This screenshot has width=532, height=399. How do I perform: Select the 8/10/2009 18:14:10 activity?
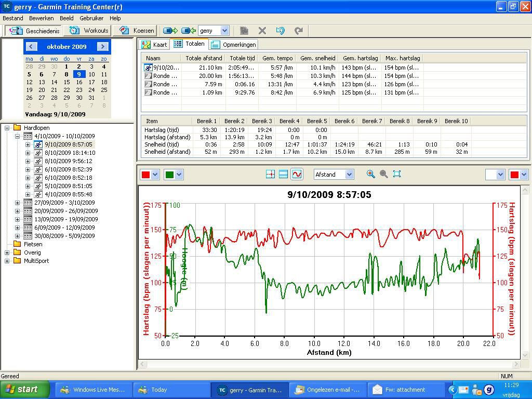pyautogui.click(x=70, y=153)
